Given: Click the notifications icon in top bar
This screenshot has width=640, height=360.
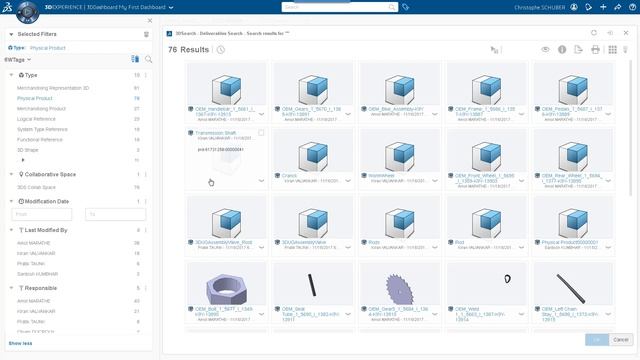Looking at the screenshot, I should 588,7.
